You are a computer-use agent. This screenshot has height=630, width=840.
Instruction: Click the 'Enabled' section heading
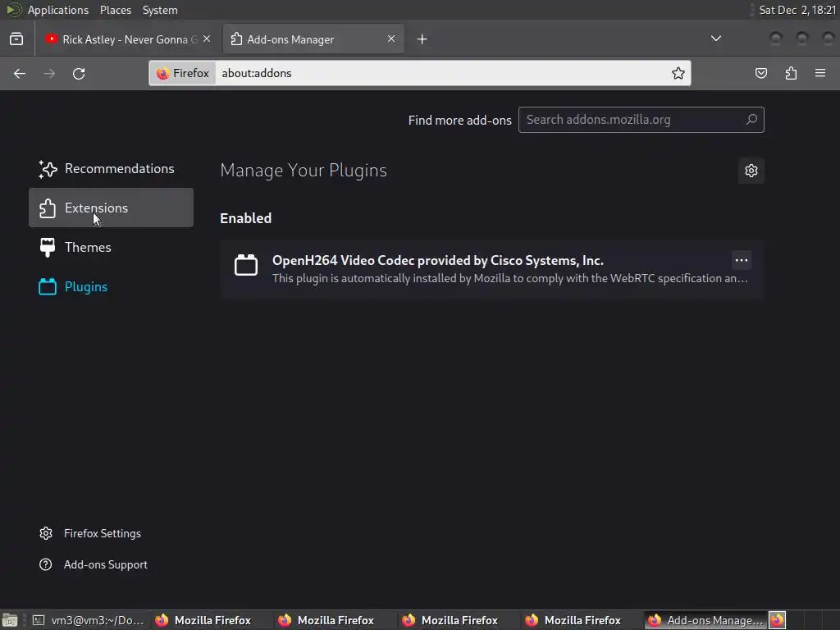[246, 218]
